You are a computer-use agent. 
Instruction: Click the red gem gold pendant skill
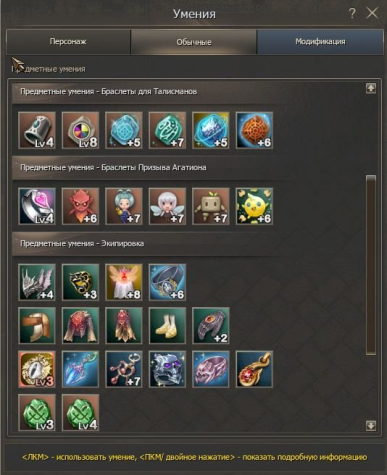pos(254,369)
